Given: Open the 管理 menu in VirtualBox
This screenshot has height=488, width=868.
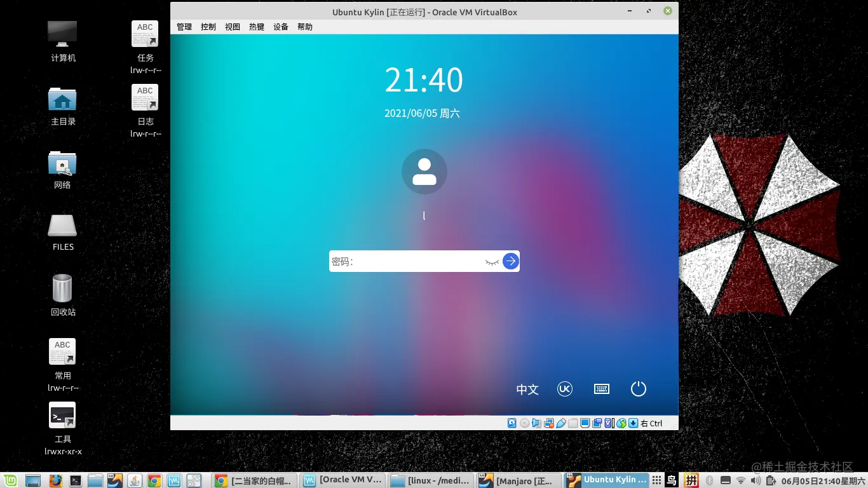Looking at the screenshot, I should [184, 27].
